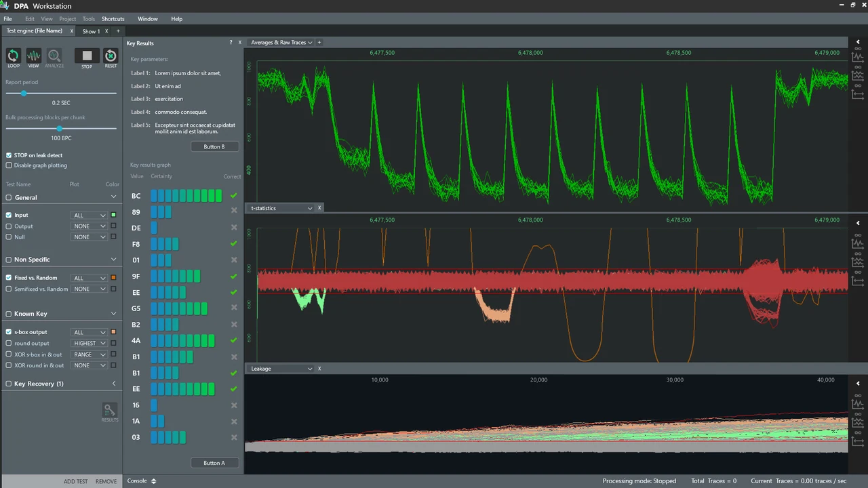Viewport: 868px width, 488px height.
Task: Close the t-statistics panel
Action: pos(319,208)
